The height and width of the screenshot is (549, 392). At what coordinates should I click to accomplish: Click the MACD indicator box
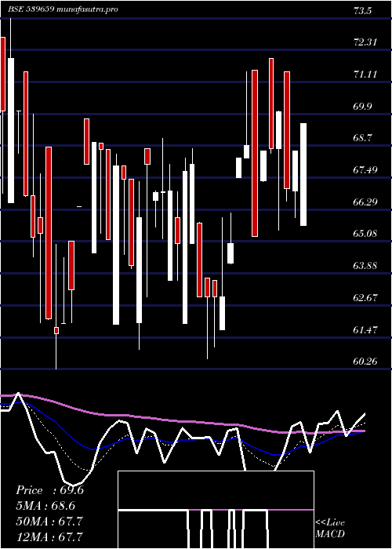216,510
